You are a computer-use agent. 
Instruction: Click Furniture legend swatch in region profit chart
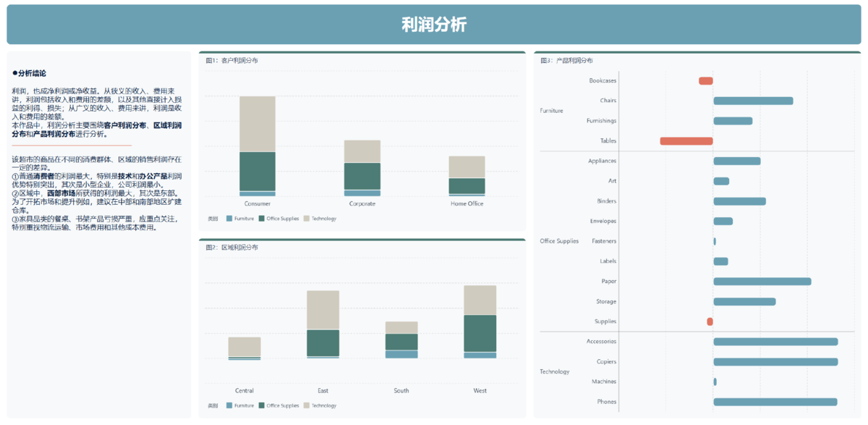[229, 405]
